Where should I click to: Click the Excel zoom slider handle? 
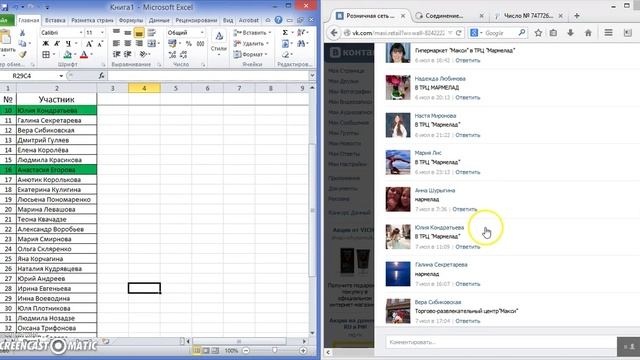(275, 350)
